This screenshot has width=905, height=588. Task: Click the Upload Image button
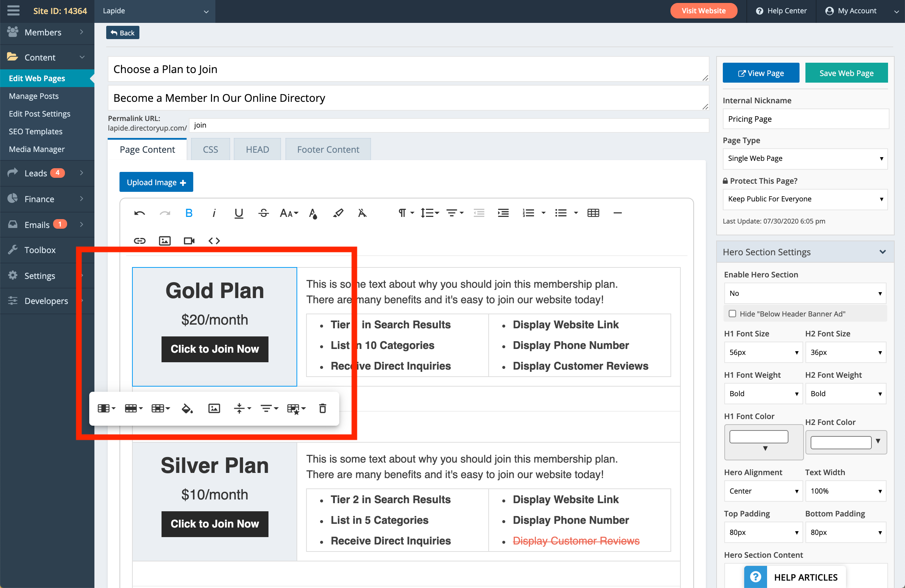pos(156,182)
